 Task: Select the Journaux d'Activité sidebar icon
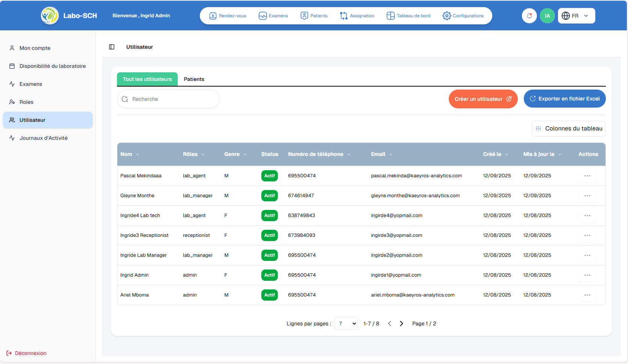pyautogui.click(x=12, y=138)
